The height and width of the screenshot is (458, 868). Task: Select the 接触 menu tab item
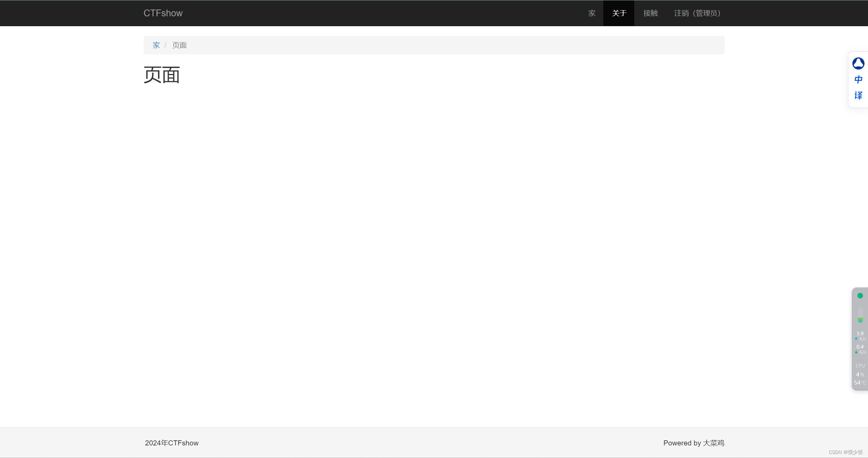pos(651,13)
